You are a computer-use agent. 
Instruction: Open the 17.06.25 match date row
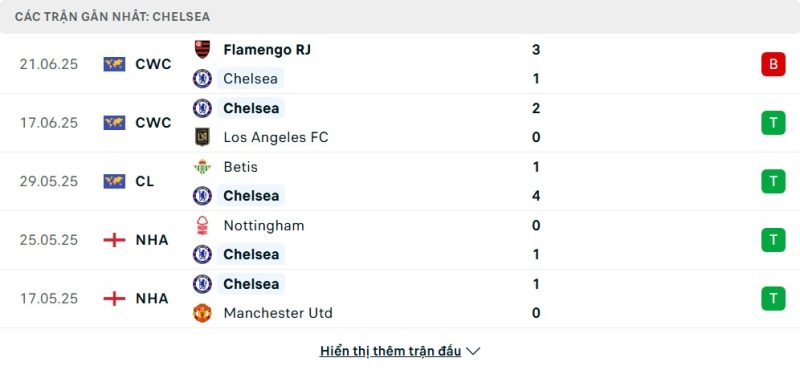click(400, 123)
